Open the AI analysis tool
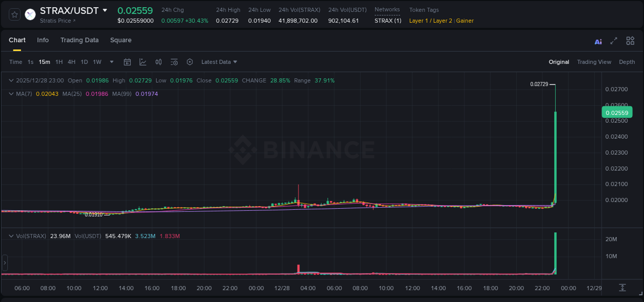 coord(598,40)
